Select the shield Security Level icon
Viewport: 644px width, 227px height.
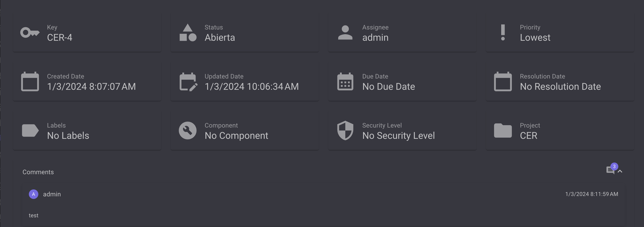[x=345, y=131]
